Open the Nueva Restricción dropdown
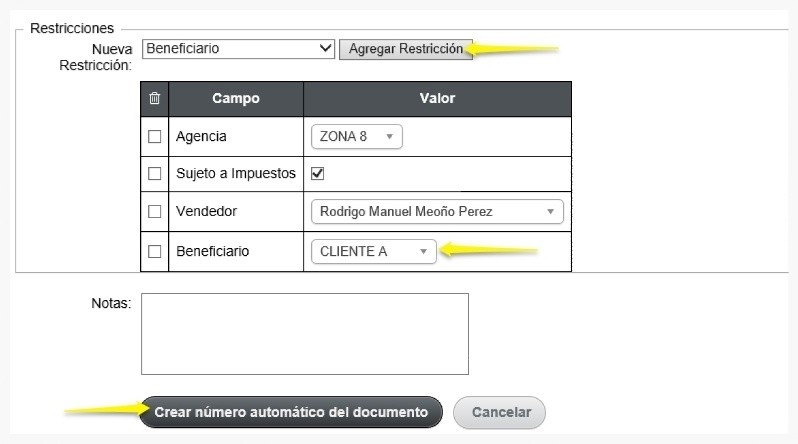This screenshot has width=798, height=444. (x=238, y=49)
